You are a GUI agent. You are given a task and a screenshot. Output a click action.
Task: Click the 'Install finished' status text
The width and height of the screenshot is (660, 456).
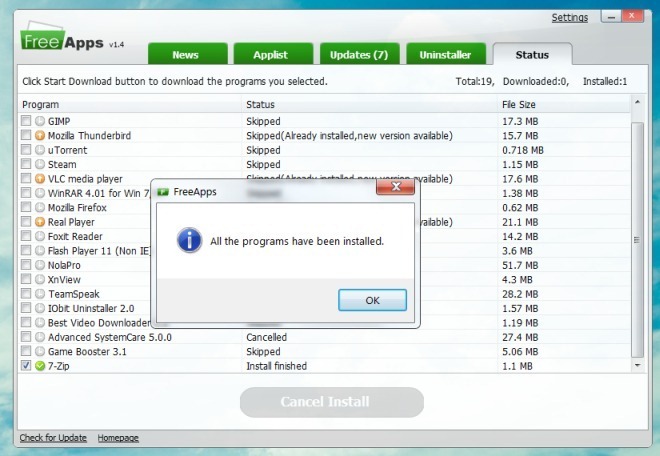pos(277,366)
